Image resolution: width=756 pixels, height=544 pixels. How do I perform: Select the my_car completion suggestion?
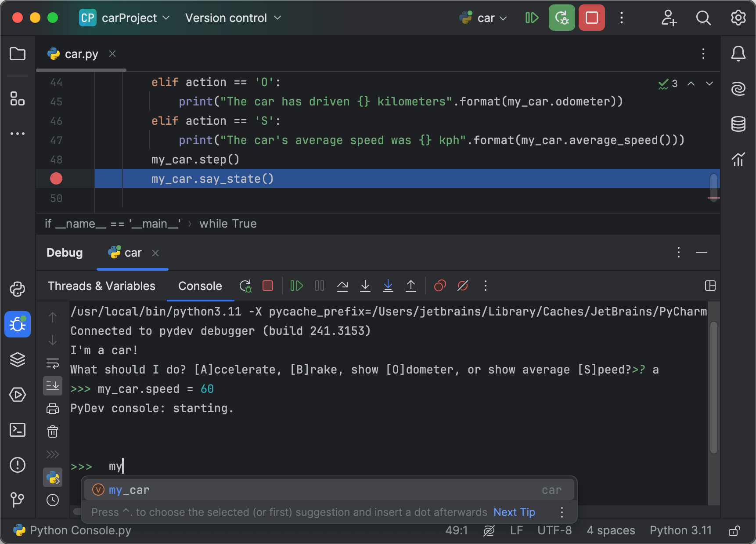click(x=129, y=490)
